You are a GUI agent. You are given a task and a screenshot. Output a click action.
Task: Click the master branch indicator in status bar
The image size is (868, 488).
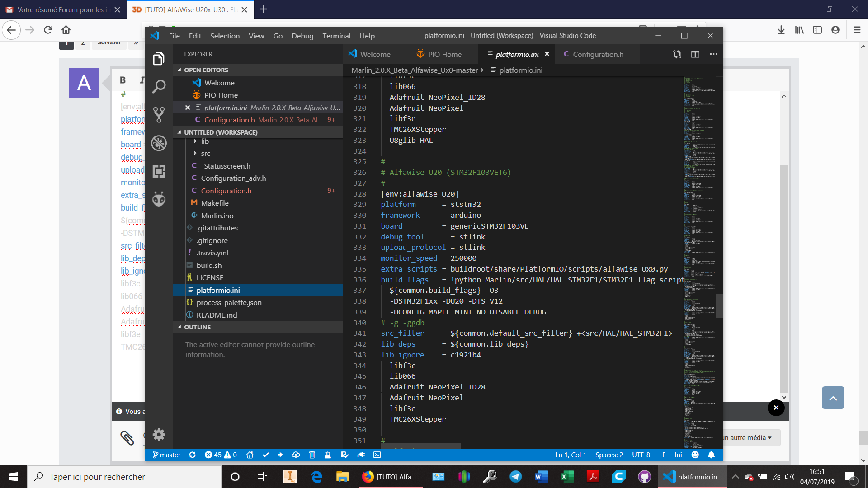[166, 455]
